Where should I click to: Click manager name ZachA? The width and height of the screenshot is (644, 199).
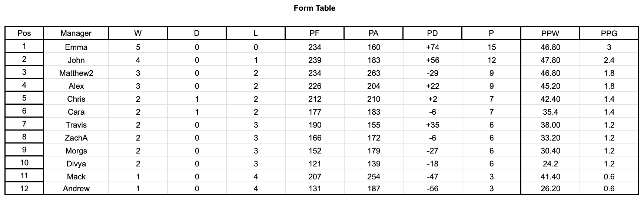pos(76,138)
